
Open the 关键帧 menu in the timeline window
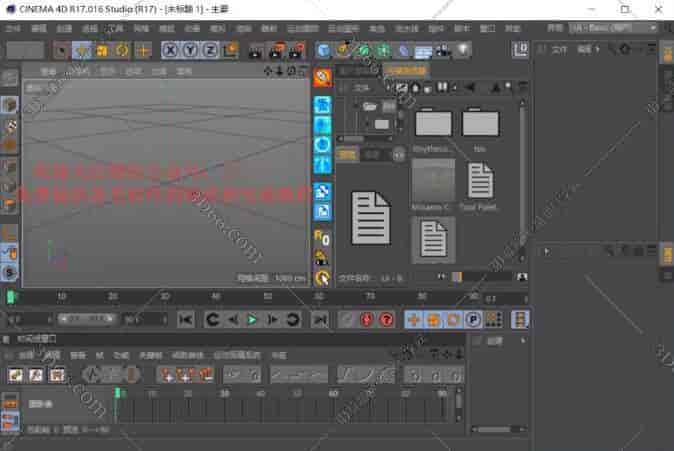(151, 356)
